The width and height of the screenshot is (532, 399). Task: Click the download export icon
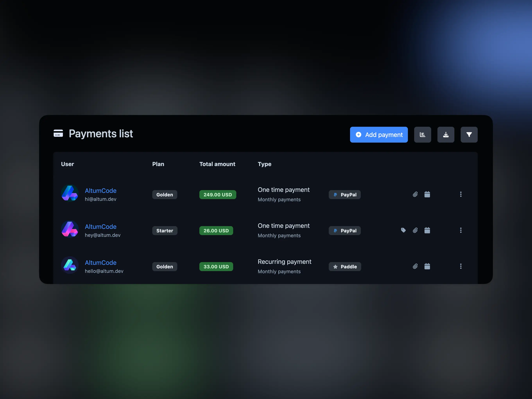pyautogui.click(x=446, y=135)
